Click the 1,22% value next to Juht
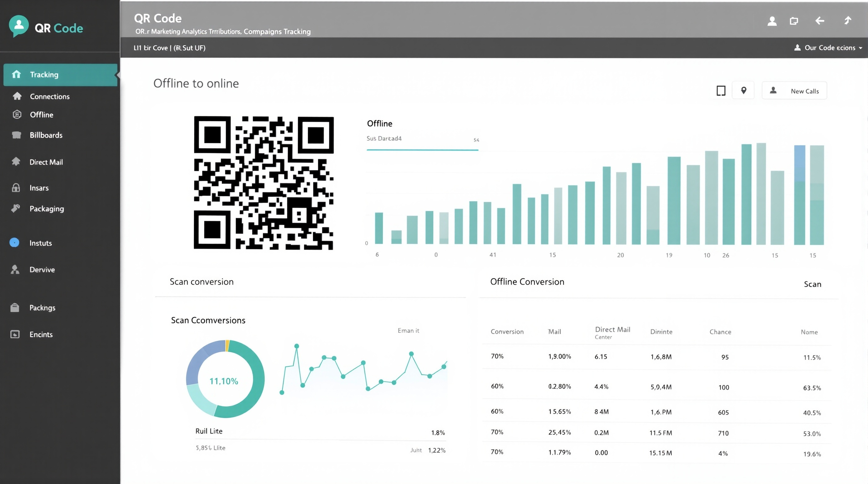This screenshot has width=868, height=484. [x=437, y=450]
